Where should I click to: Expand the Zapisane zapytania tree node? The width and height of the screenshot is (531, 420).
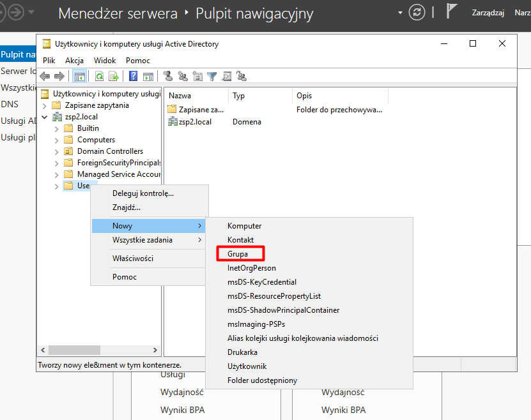click(44, 105)
